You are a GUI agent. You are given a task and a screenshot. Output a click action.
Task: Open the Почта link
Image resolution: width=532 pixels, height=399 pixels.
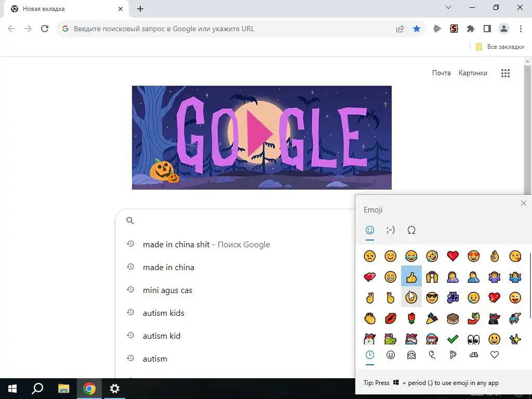(x=441, y=73)
